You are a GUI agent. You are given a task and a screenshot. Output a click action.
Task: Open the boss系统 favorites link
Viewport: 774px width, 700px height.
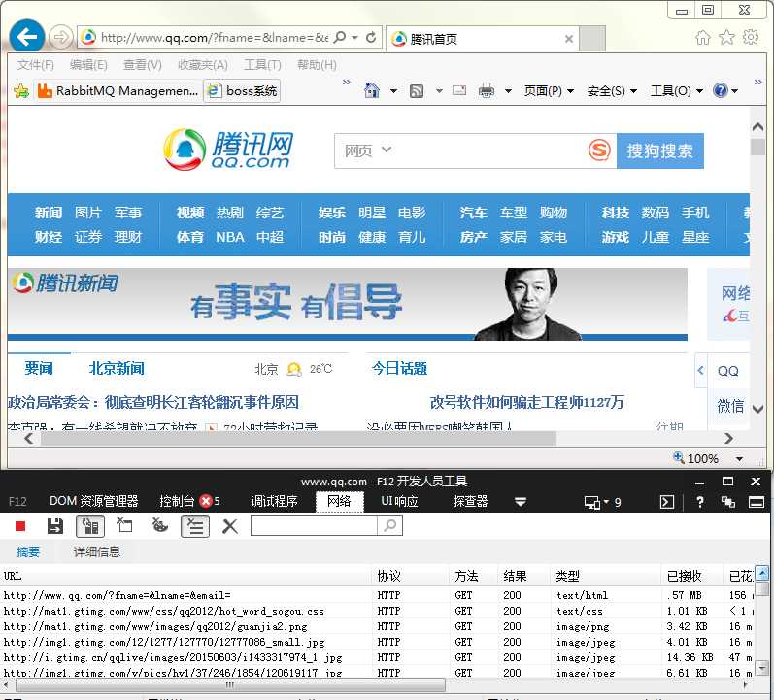click(242, 91)
